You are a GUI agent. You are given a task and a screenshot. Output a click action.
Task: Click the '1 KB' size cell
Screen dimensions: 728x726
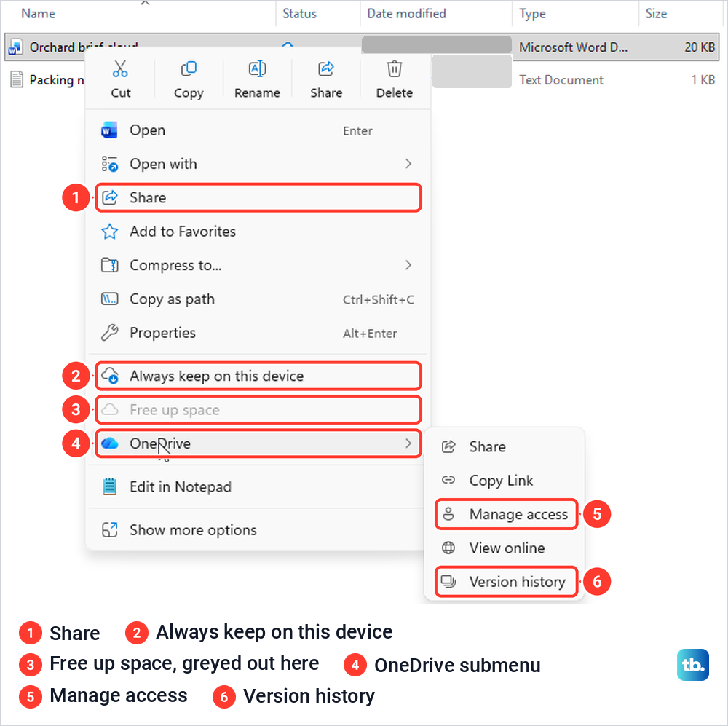pos(703,80)
